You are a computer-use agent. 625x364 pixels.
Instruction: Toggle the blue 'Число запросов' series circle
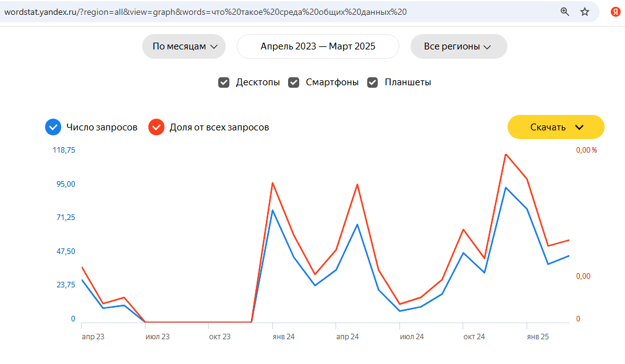53,127
